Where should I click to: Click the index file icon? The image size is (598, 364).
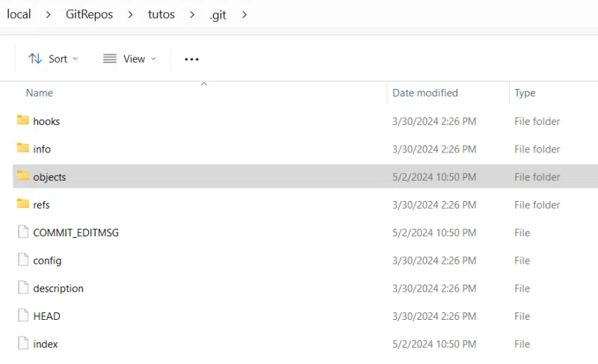(x=22, y=344)
